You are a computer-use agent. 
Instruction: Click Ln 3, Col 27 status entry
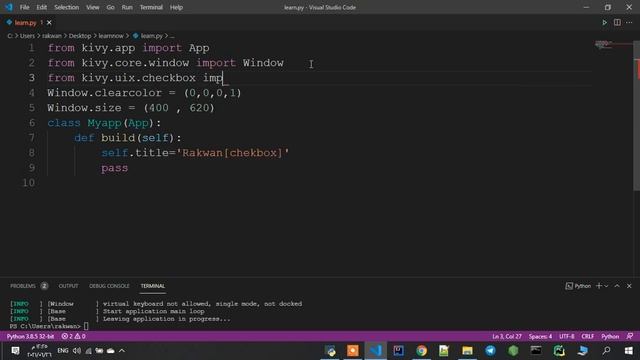point(507,336)
